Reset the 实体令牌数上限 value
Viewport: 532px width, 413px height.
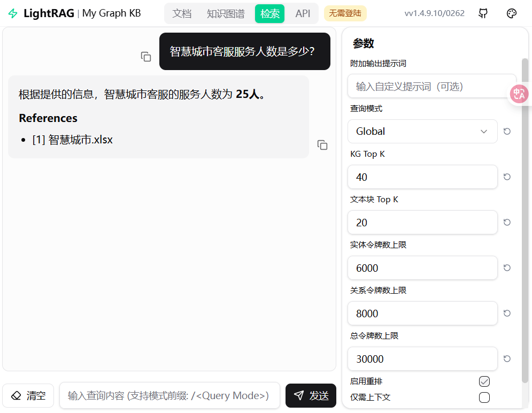coord(507,267)
